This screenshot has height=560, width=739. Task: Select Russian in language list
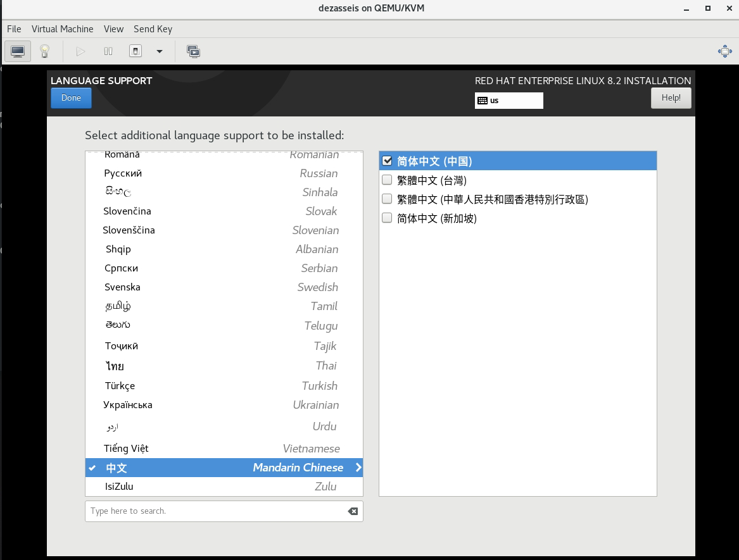click(224, 173)
